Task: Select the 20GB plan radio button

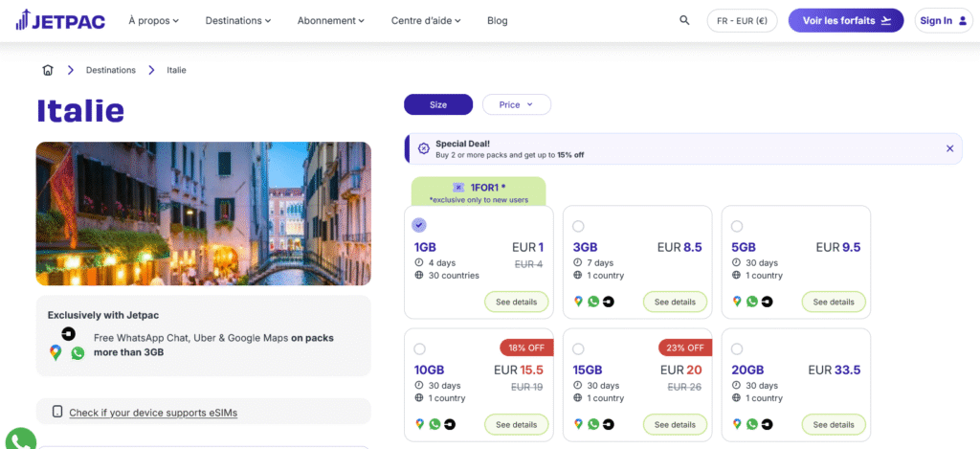Action: click(x=737, y=348)
